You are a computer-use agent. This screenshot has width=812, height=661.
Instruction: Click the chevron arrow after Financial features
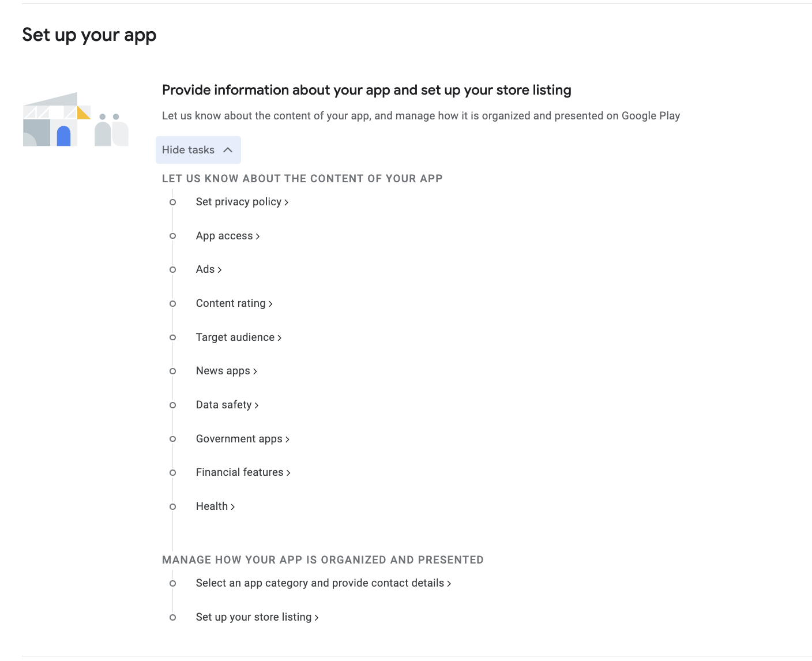click(x=288, y=473)
